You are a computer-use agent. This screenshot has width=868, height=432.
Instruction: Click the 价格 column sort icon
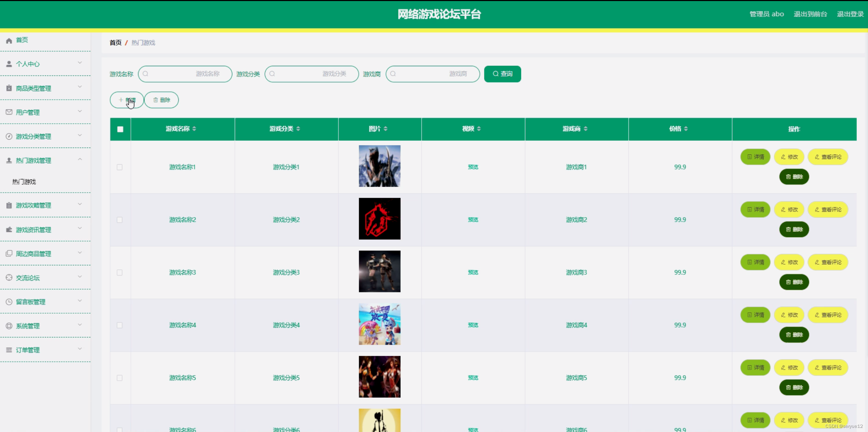click(686, 129)
